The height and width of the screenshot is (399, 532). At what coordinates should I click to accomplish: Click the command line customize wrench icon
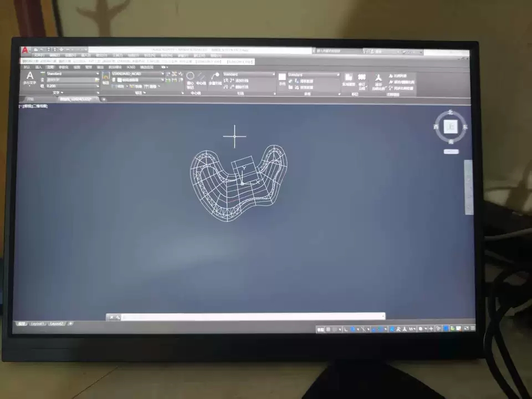[117, 317]
